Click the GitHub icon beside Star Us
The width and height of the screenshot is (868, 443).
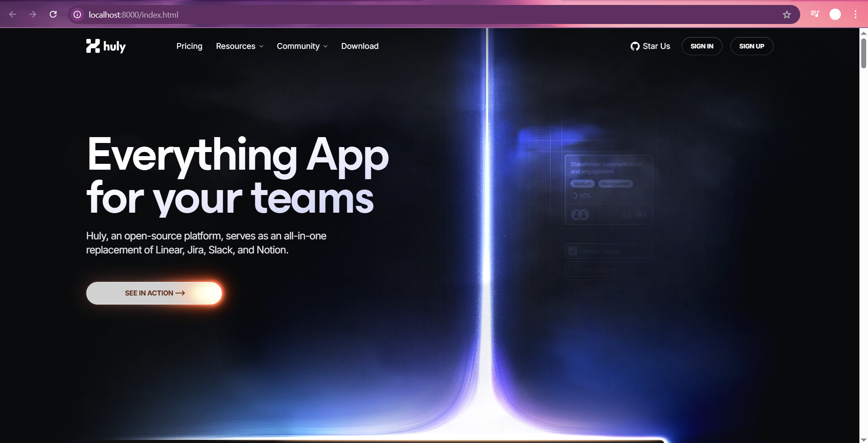[x=635, y=46]
